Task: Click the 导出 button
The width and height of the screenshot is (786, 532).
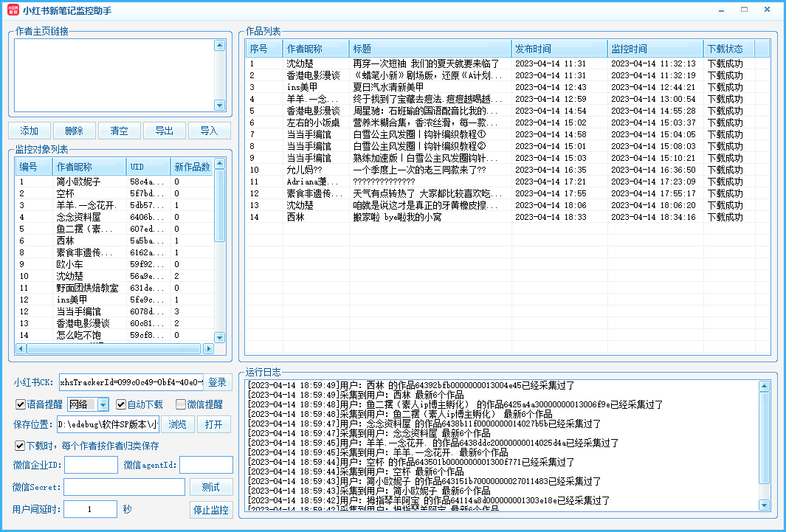Action: click(165, 131)
